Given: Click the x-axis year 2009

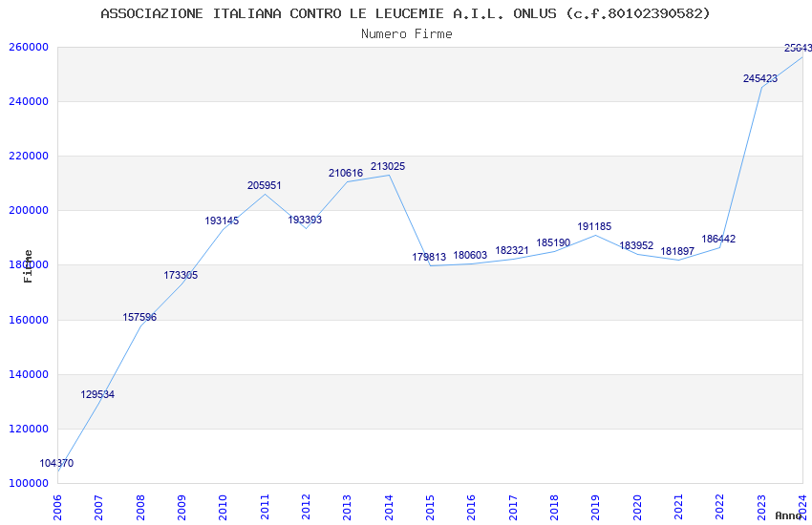Looking at the screenshot, I should [x=182, y=508].
